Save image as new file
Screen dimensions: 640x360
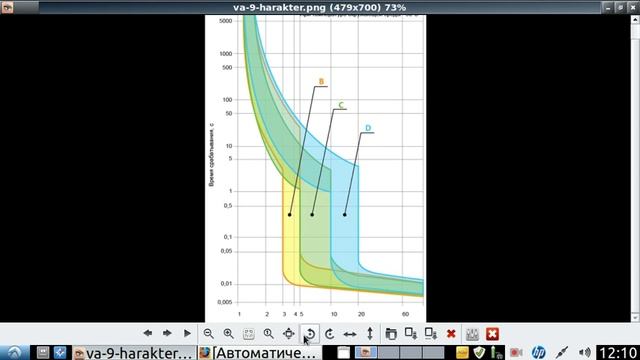(431, 333)
